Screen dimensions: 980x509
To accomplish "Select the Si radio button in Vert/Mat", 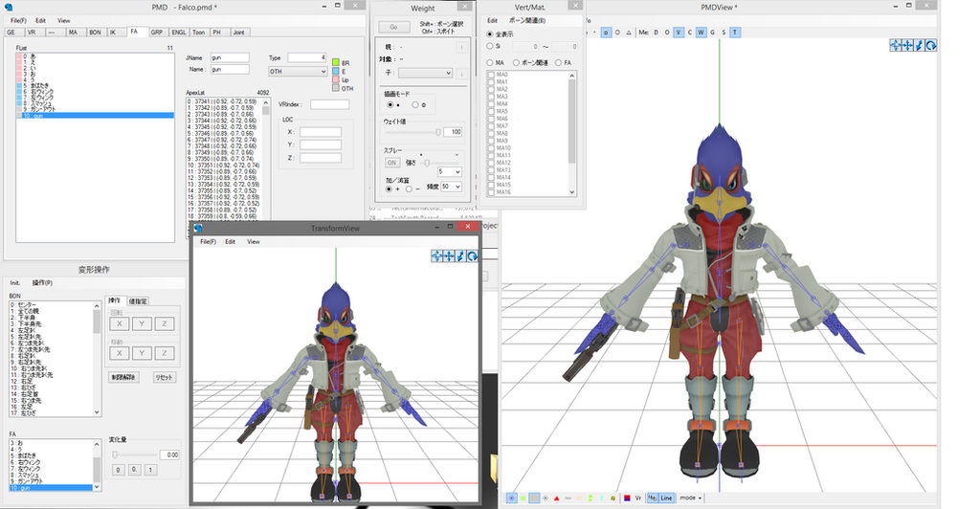I will click(x=490, y=46).
